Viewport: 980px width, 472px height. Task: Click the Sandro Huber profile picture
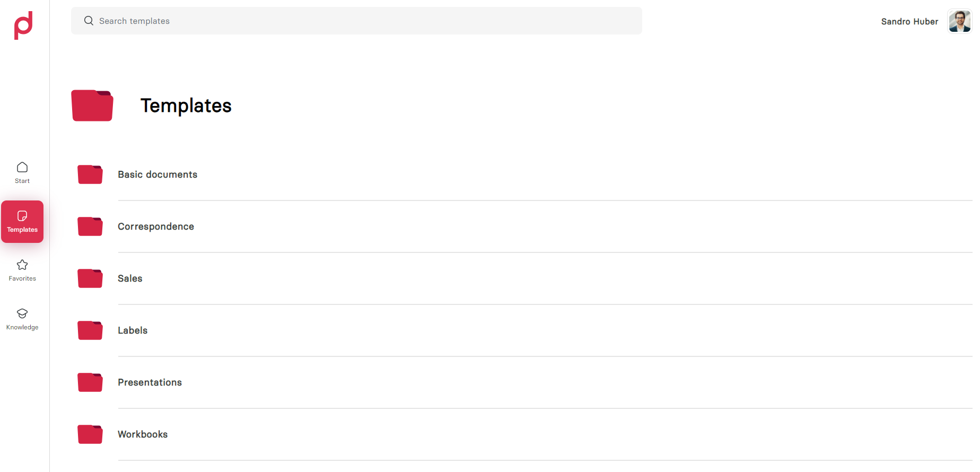click(959, 21)
